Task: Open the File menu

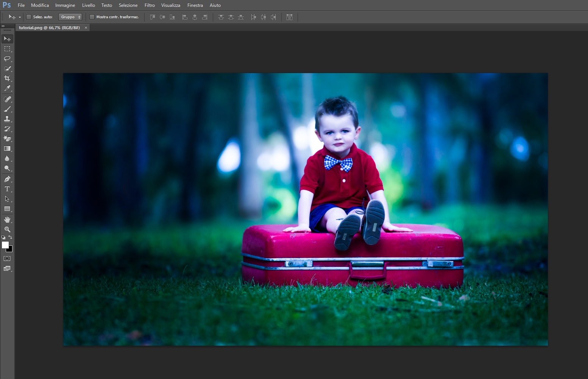Action: coord(21,5)
